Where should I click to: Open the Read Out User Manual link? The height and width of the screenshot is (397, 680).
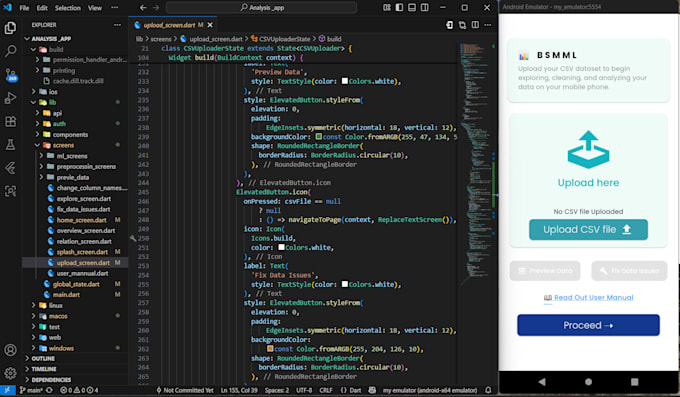click(588, 298)
